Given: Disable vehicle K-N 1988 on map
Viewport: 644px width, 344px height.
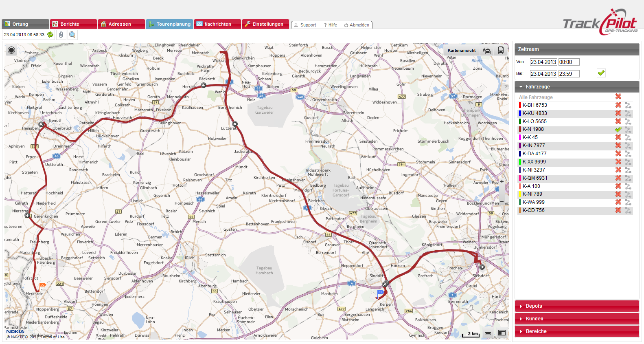Looking at the screenshot, I should point(618,130).
